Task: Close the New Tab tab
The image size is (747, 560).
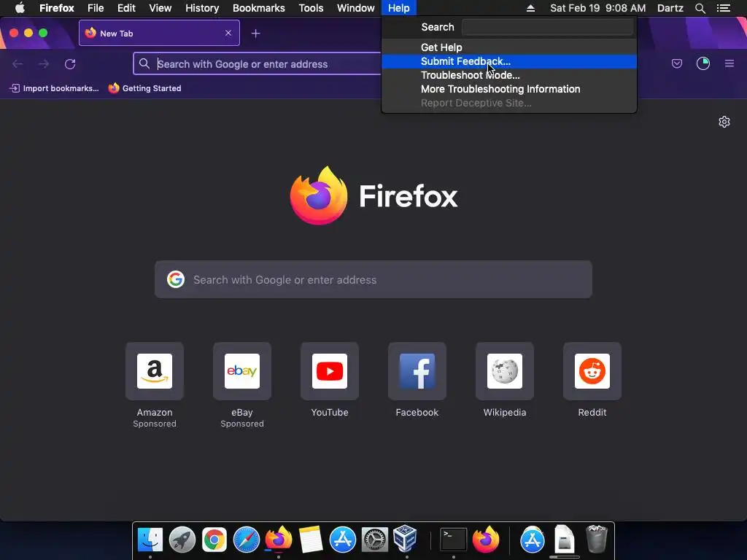Action: [x=228, y=33]
